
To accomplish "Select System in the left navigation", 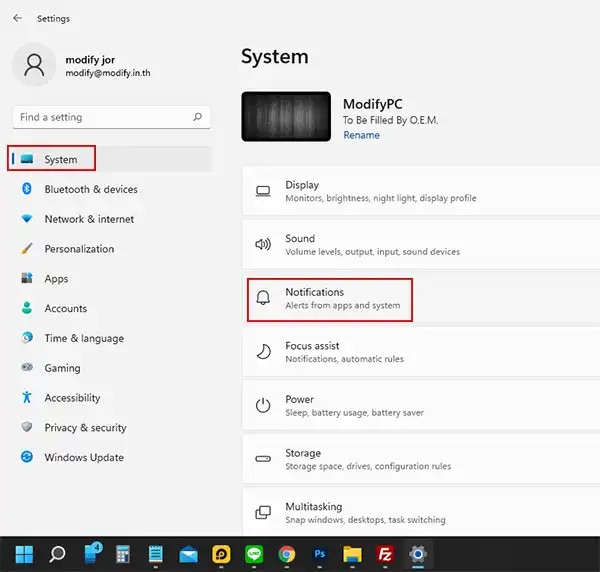I will [x=60, y=159].
